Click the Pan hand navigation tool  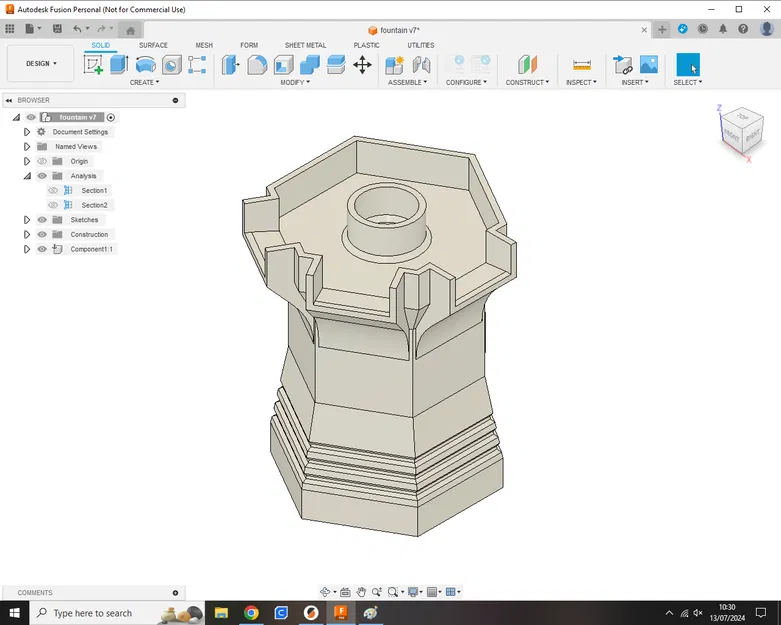(361, 592)
